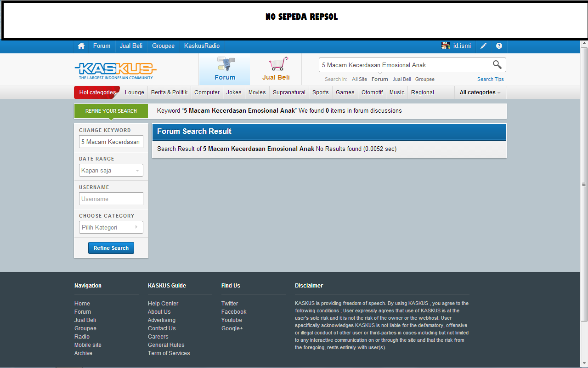
Task: Open the id.ismi user avatar
Action: pyautogui.click(x=446, y=46)
